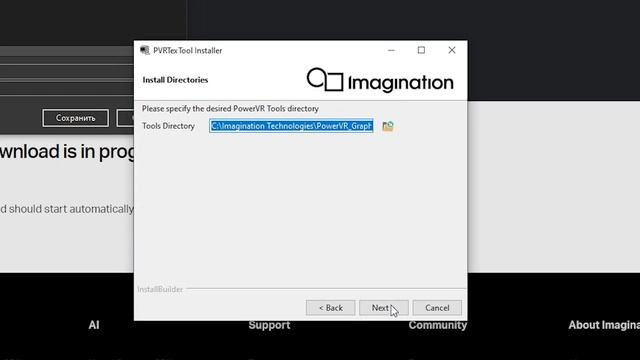
Task: Click the Imagination logo in installer header
Action: click(380, 80)
